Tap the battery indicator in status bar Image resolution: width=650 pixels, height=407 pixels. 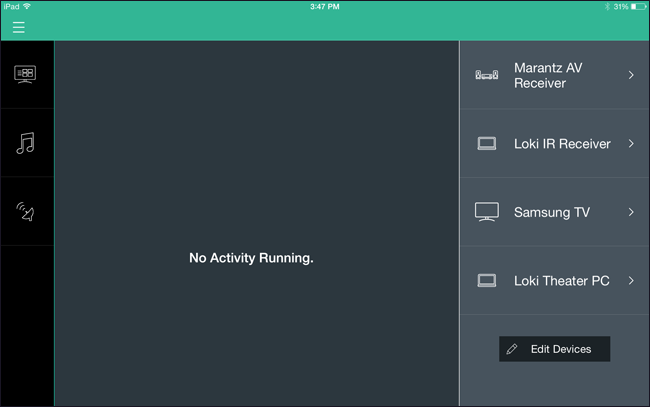[x=638, y=7]
